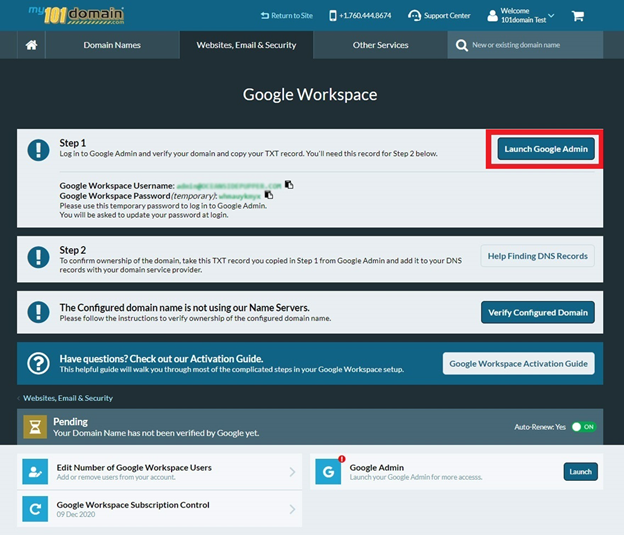Click Verify Configured Domain button
624x535 pixels.
(x=537, y=312)
